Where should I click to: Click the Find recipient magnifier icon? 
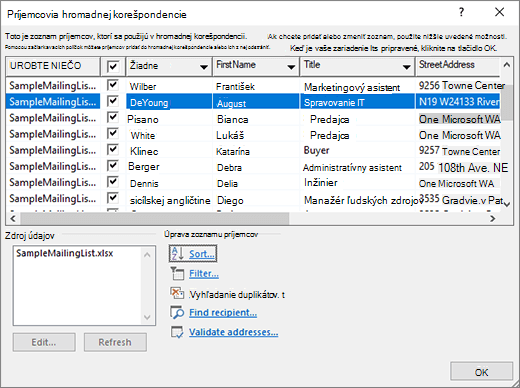pos(177,313)
